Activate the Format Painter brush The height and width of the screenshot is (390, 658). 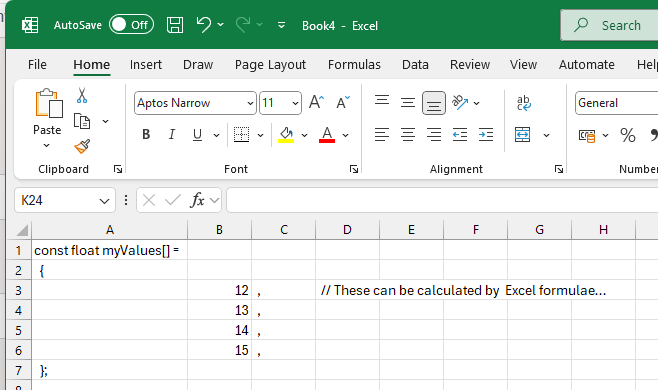point(82,147)
